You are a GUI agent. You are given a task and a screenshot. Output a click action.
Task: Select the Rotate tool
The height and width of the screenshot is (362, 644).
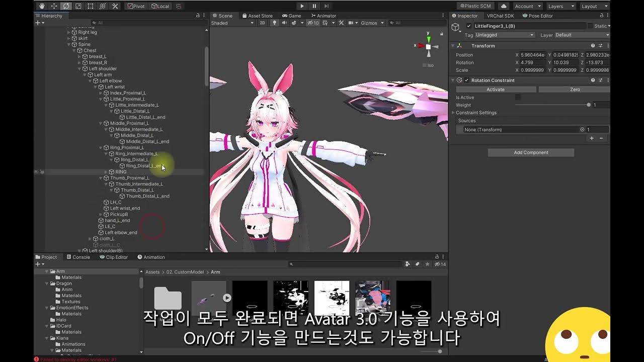66,6
